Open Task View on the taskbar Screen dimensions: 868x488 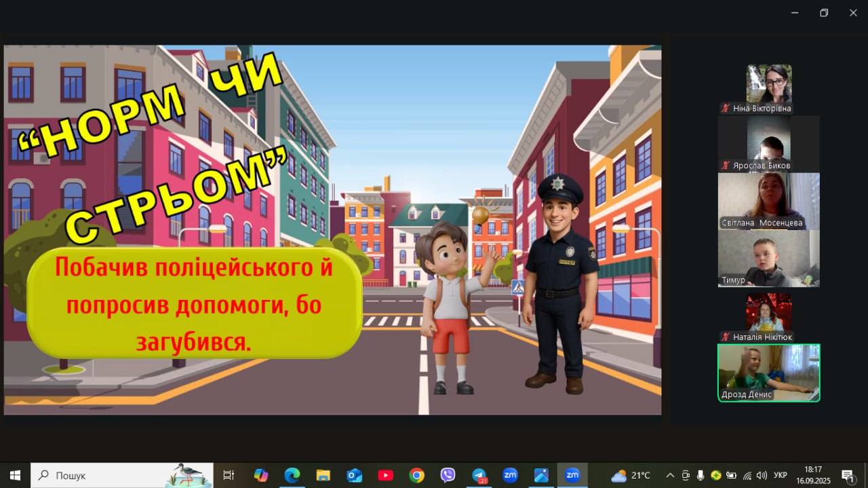229,475
